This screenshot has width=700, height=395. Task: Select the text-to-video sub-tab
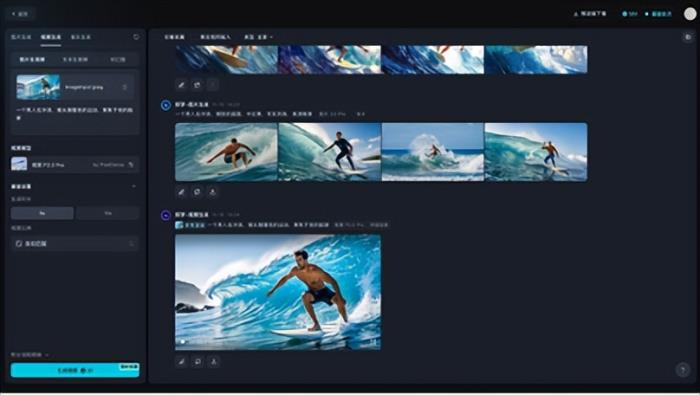click(x=75, y=59)
